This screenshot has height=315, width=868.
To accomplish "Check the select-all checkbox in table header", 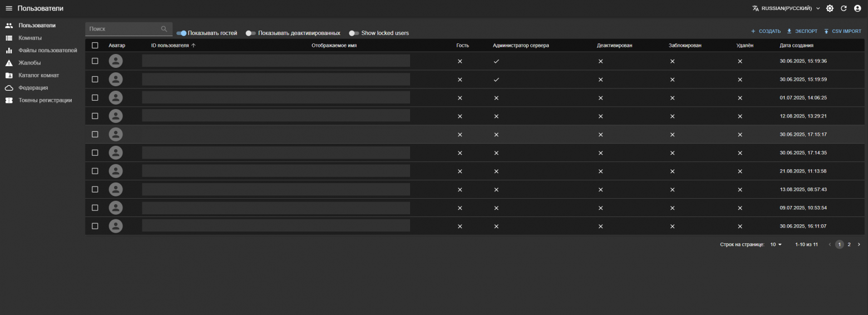I will (x=95, y=46).
